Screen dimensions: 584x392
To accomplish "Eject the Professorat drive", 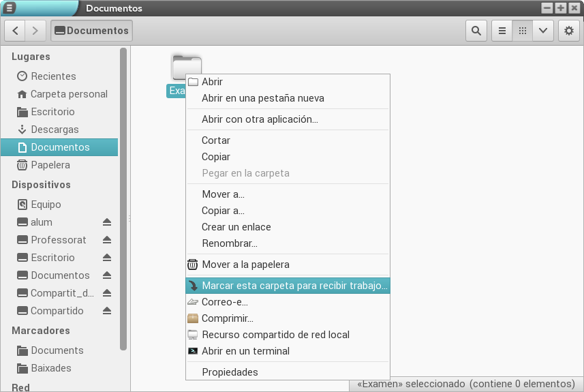I will (107, 240).
